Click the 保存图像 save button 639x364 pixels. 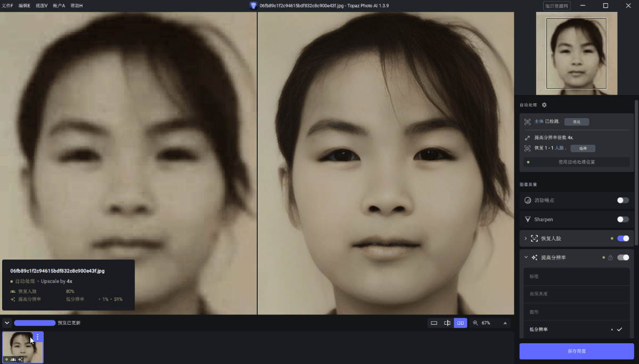[x=576, y=351]
